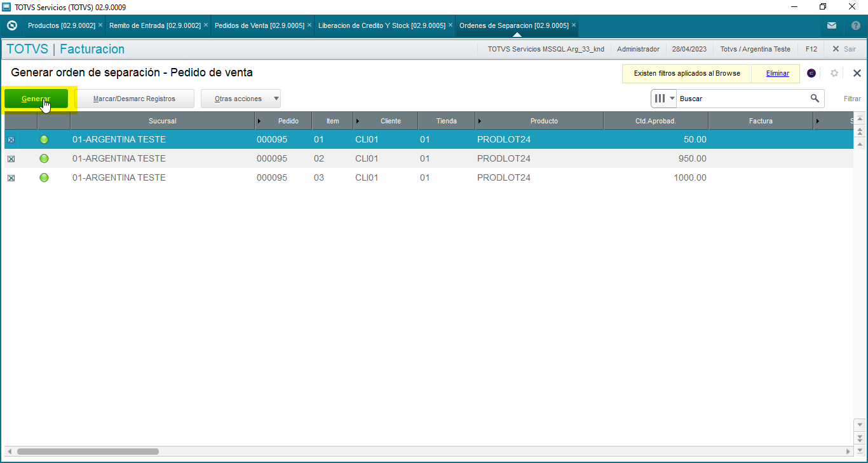Click the Filtrar link
This screenshot has width=868, height=463.
tap(852, 99)
